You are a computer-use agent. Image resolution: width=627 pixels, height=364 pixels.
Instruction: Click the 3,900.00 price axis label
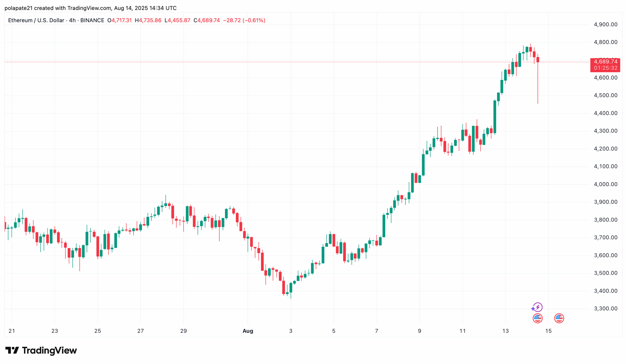pyautogui.click(x=606, y=202)
